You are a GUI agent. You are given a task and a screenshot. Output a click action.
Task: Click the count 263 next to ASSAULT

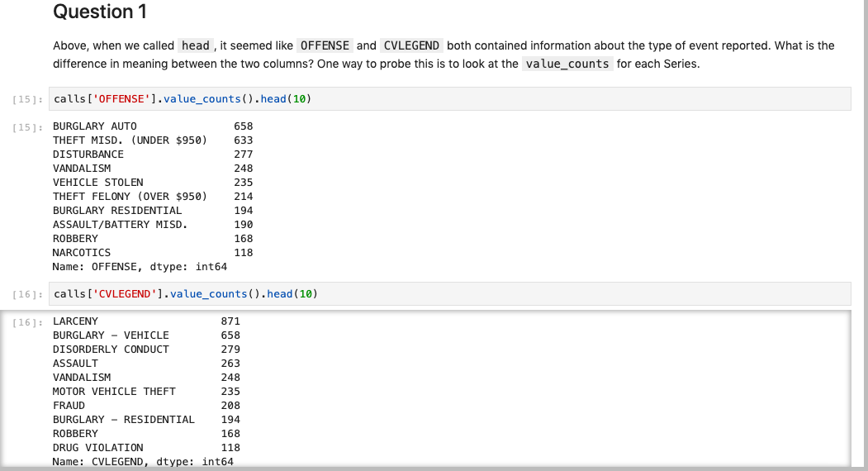230,363
